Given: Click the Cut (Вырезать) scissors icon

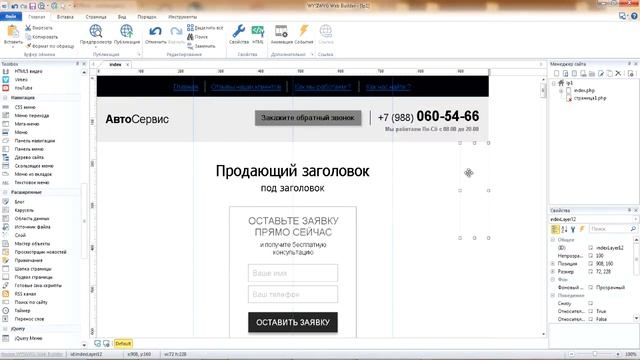Looking at the screenshot, I should point(28,28).
